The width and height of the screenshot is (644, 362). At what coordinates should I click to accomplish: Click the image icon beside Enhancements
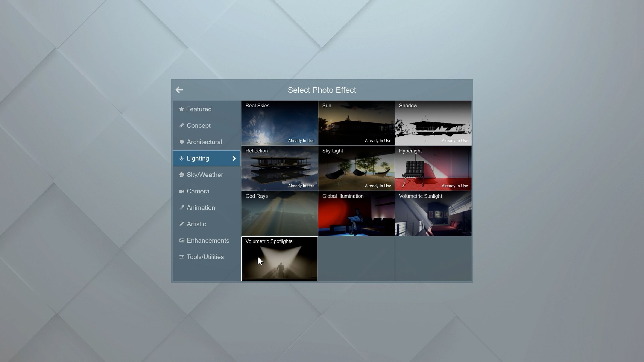[182, 241]
